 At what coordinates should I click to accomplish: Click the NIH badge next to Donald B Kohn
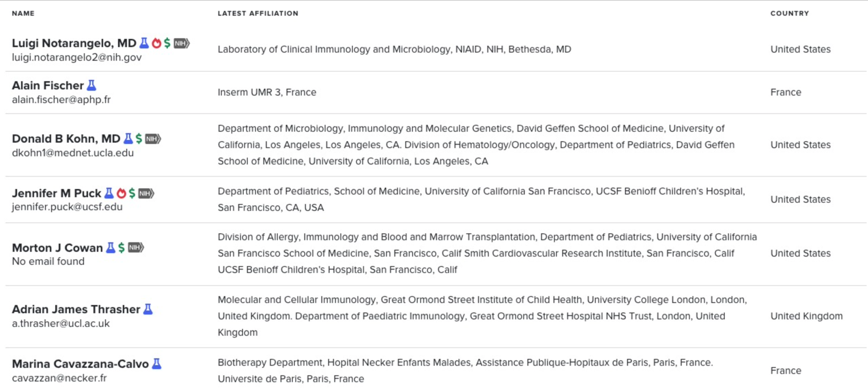tap(153, 138)
